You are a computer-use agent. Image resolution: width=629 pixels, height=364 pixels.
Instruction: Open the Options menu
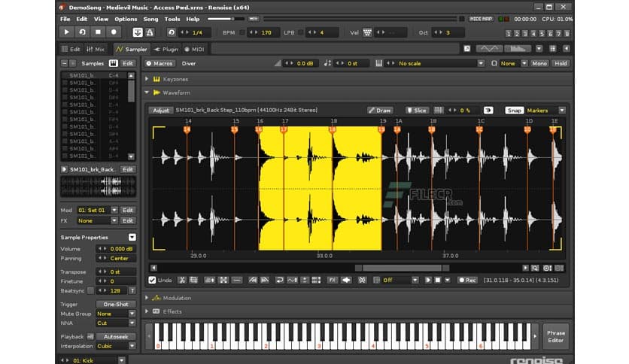click(126, 19)
